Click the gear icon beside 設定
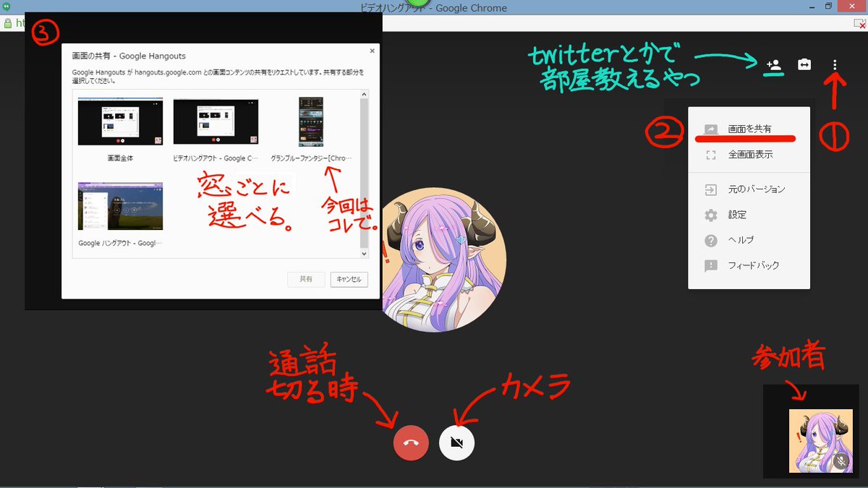Screen dimensions: 868x488 (x=711, y=215)
